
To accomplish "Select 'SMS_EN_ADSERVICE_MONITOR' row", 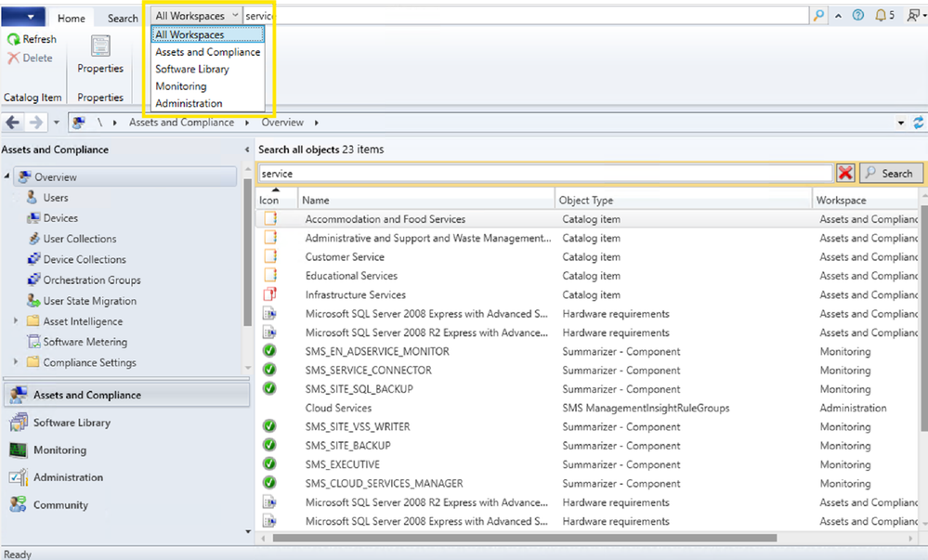I will tap(587, 351).
